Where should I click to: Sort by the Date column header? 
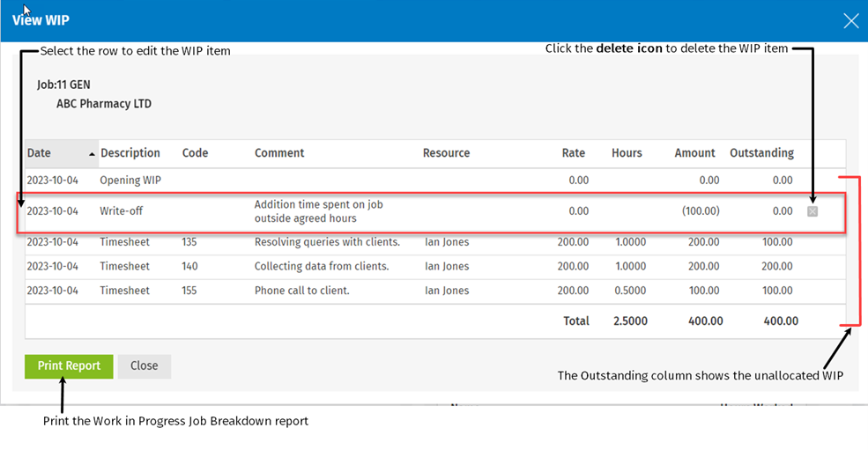62,153
